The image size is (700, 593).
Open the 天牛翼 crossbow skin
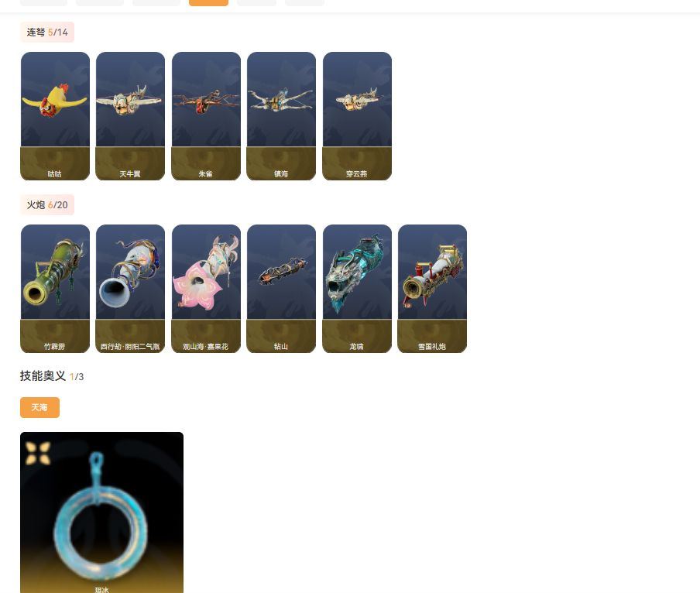click(130, 116)
